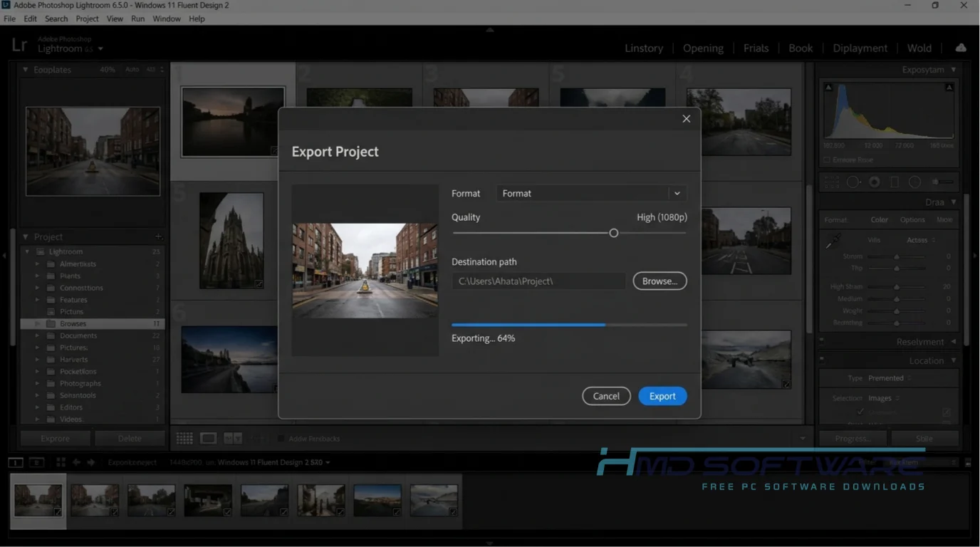Click the Browse... button

[660, 281]
